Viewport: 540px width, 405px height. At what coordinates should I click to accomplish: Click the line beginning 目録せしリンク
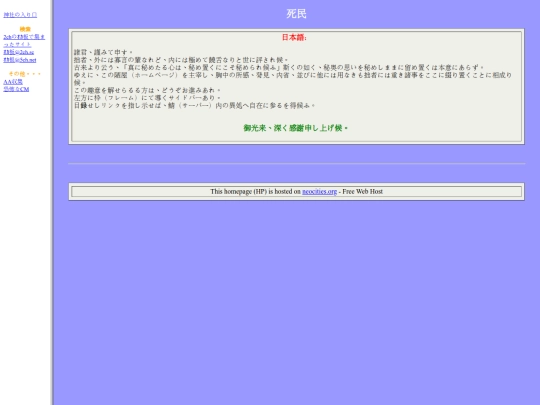[x=195, y=105]
